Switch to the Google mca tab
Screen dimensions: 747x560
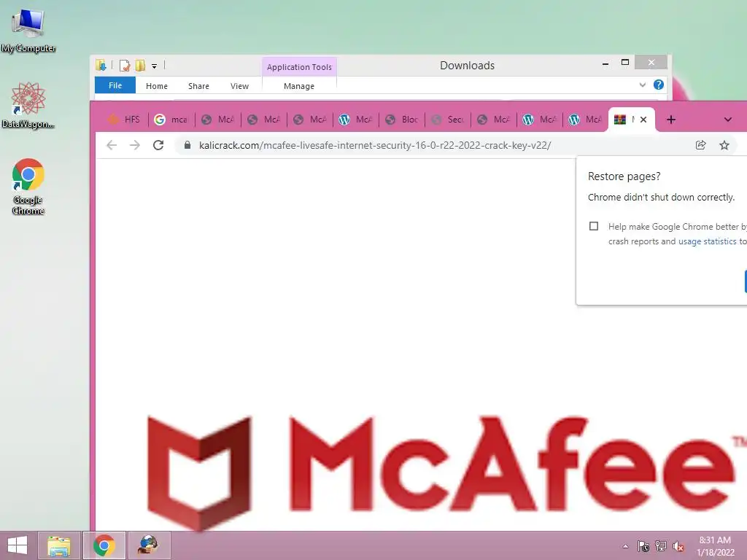point(171,120)
